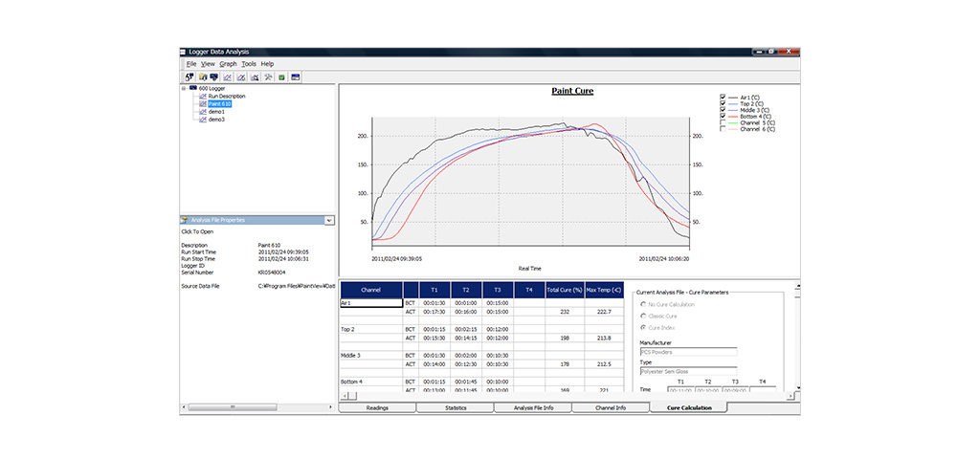Viewport: 980px width, 459px height.
Task: Click the blue logger device toolbar icon
Action: pos(213,77)
